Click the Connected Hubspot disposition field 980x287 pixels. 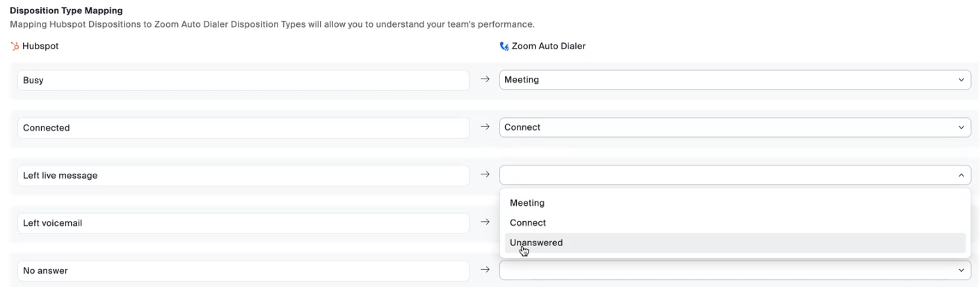(243, 128)
